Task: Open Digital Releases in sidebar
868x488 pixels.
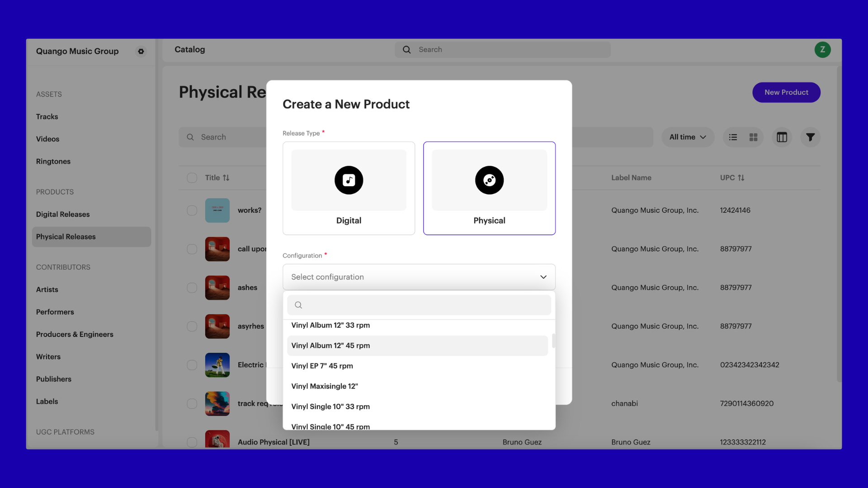Action: click(x=63, y=214)
